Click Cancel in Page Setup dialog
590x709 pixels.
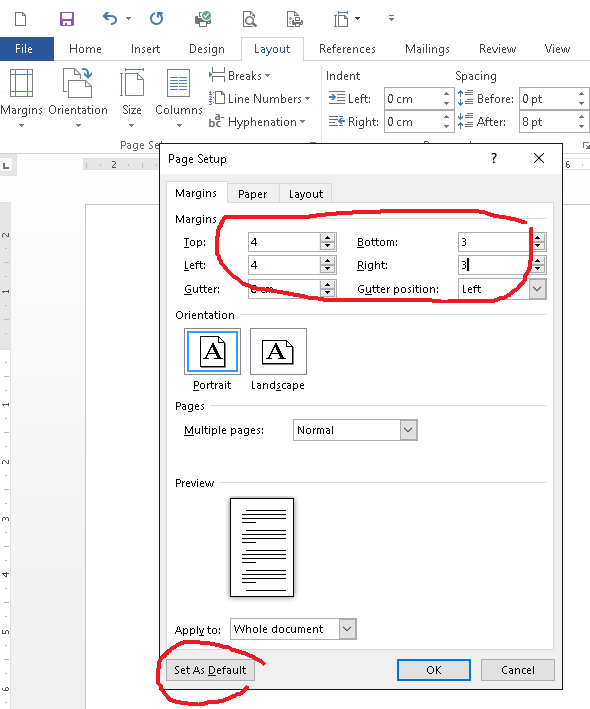click(x=518, y=670)
